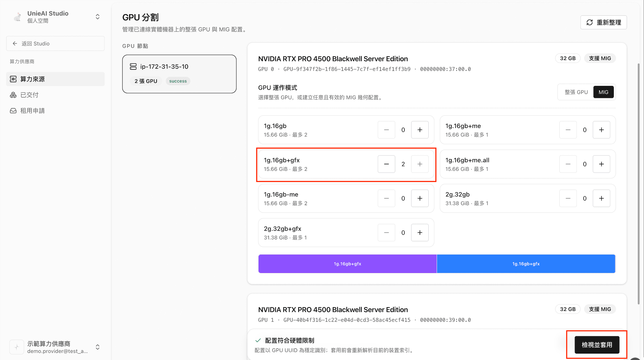Screen dimensions: 644x360
Task: Increase the 1g.16gb+me instance count
Action: pyautogui.click(x=601, y=130)
